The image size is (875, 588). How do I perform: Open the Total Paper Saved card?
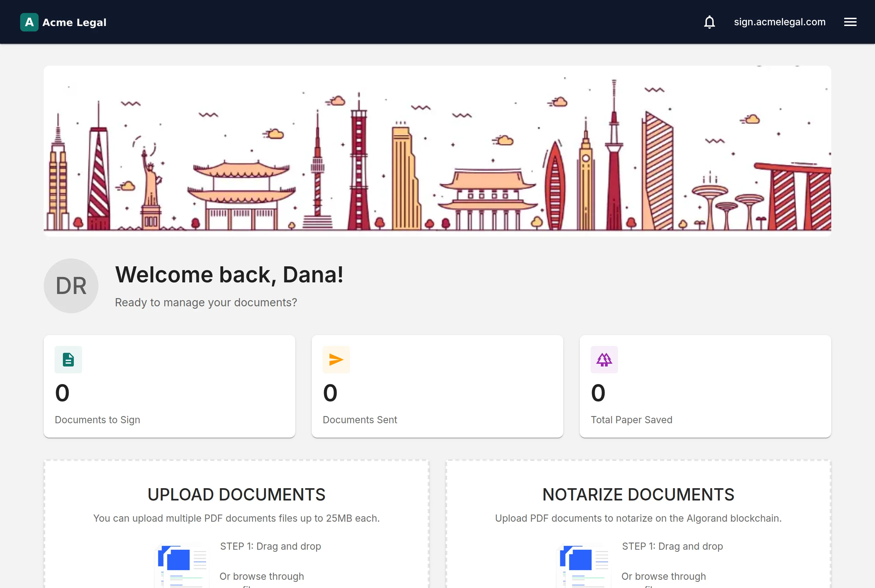click(x=705, y=386)
